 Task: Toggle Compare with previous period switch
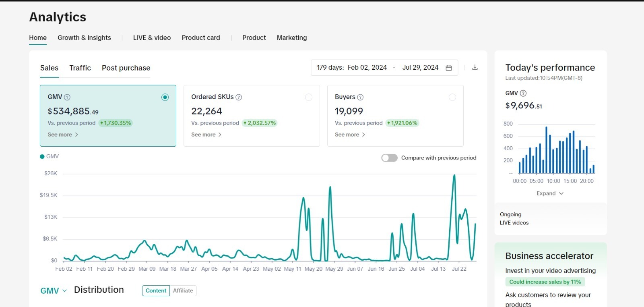click(x=389, y=158)
